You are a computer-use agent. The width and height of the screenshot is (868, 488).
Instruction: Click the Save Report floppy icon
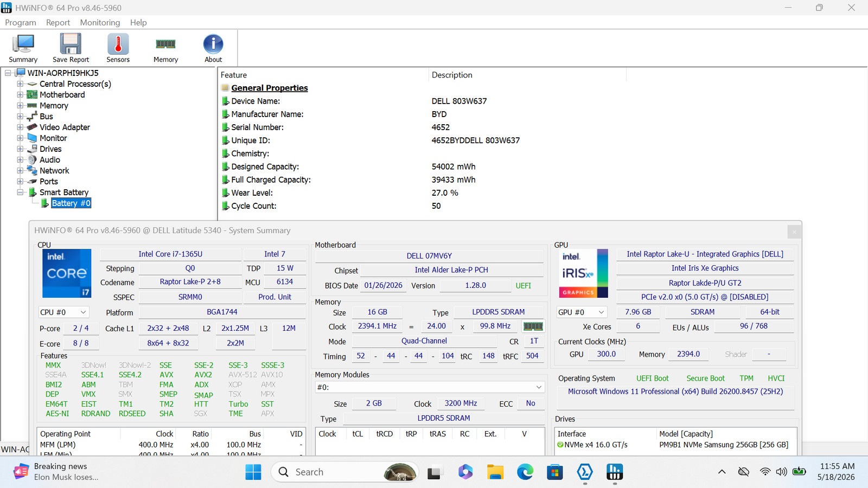click(71, 48)
